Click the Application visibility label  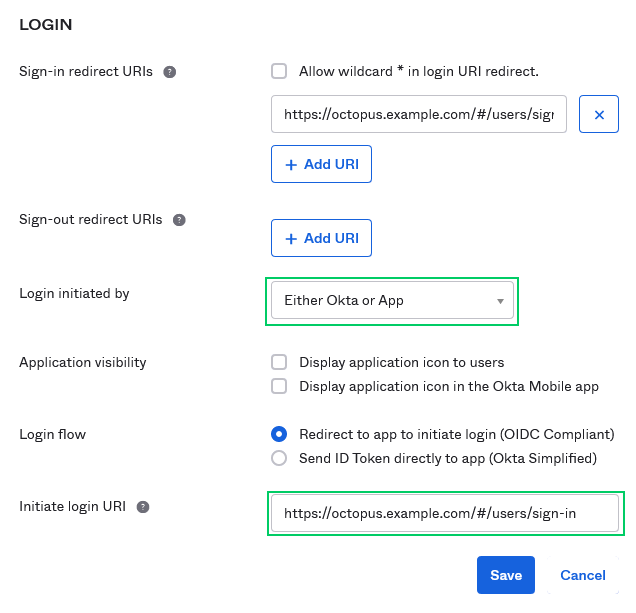83,362
